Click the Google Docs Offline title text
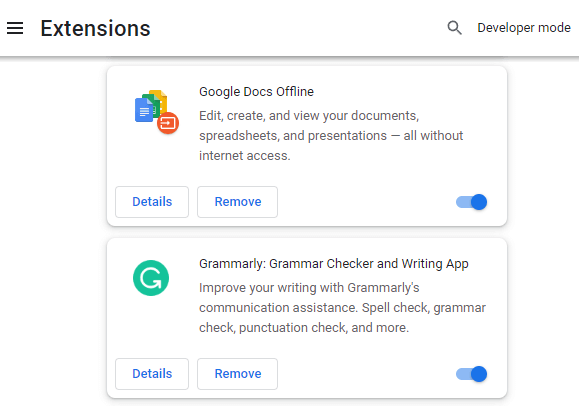Screen dimensions: 579x406 pos(256,92)
